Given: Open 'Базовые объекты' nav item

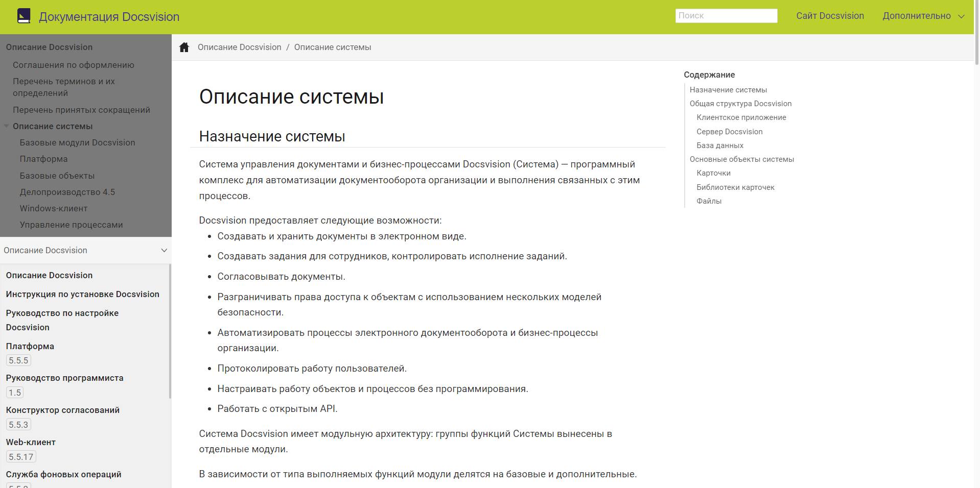Looking at the screenshot, I should coord(57,176).
